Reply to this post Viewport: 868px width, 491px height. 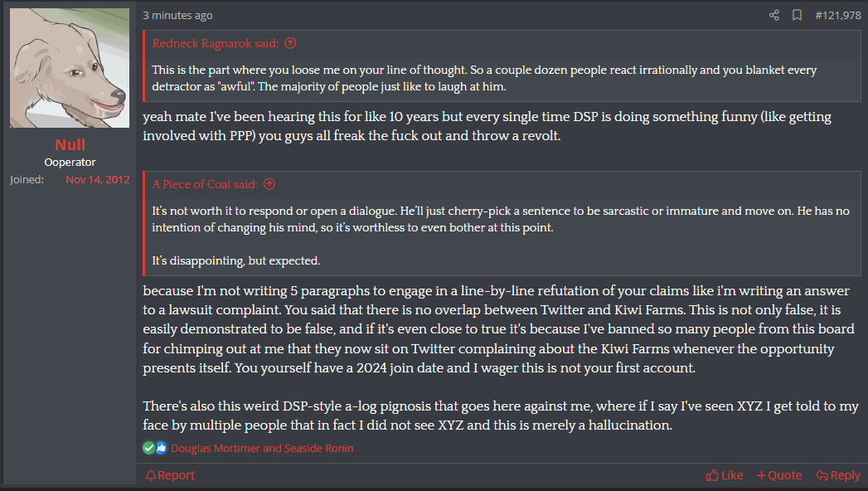(838, 475)
